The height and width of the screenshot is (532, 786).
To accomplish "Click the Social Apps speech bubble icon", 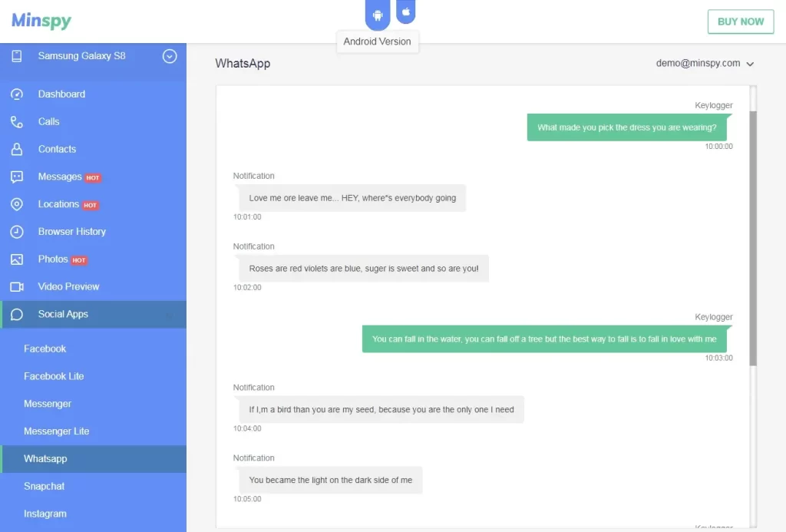I will click(17, 315).
